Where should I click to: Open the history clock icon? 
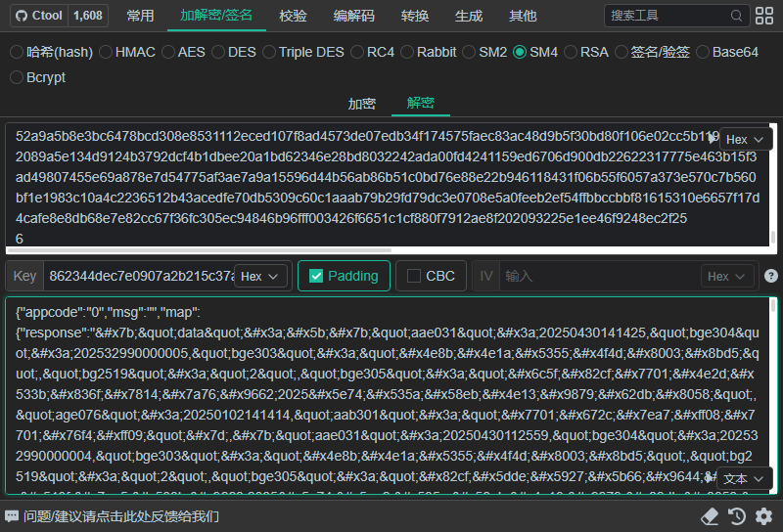[737, 516]
